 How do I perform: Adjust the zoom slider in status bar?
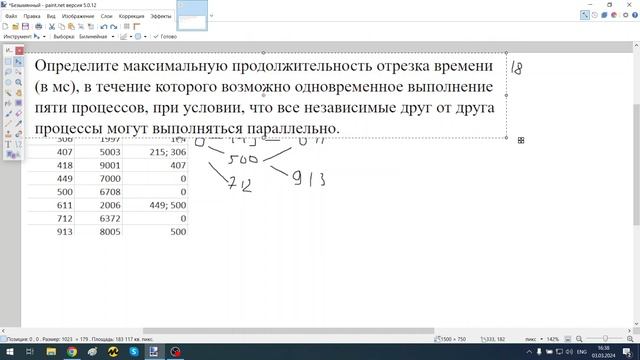605,339
